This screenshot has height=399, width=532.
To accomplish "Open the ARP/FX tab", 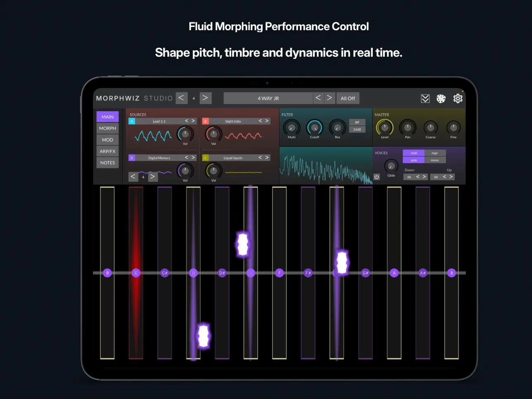I will tap(108, 151).
